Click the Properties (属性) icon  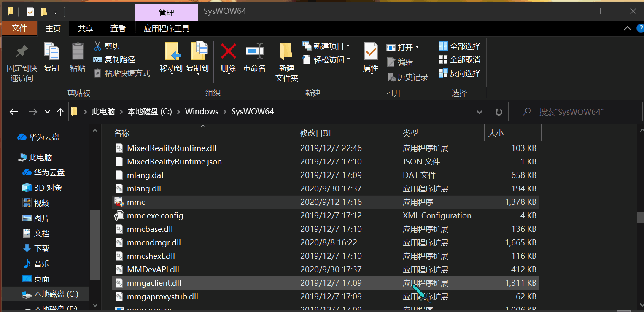[x=371, y=51]
